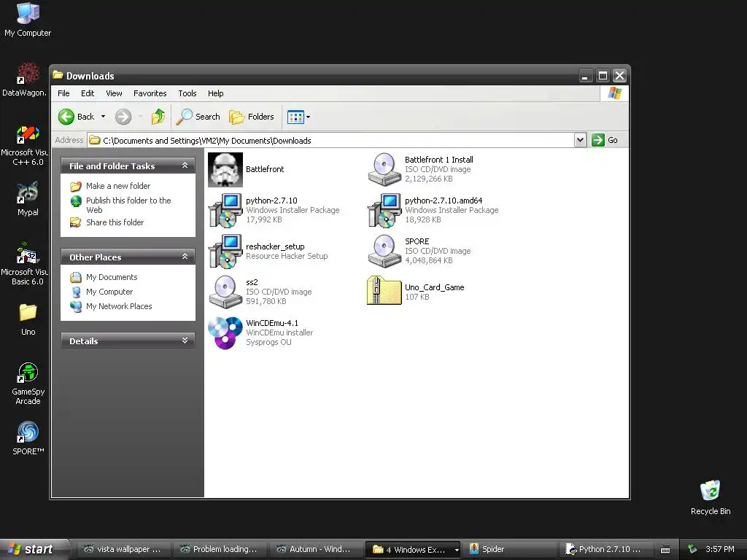This screenshot has height=560, width=747.
Task: Click Make a new folder link
Action: pyautogui.click(x=118, y=186)
